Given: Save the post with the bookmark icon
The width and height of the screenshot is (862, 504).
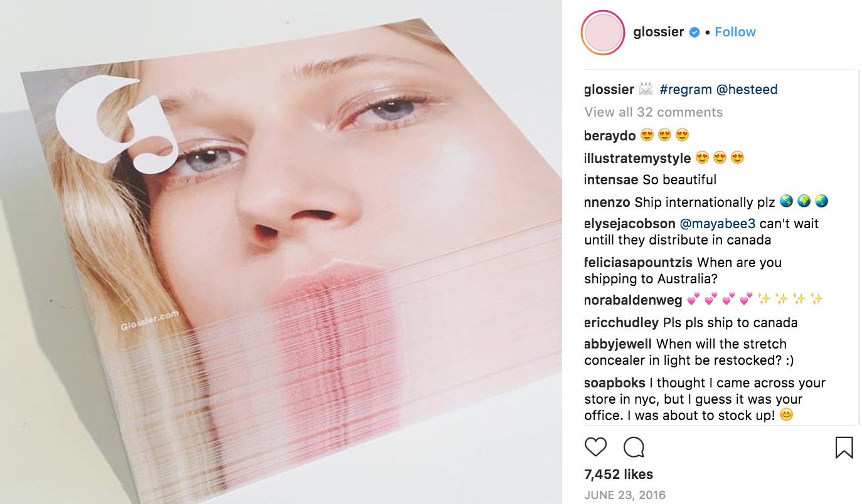Looking at the screenshot, I should (844, 448).
